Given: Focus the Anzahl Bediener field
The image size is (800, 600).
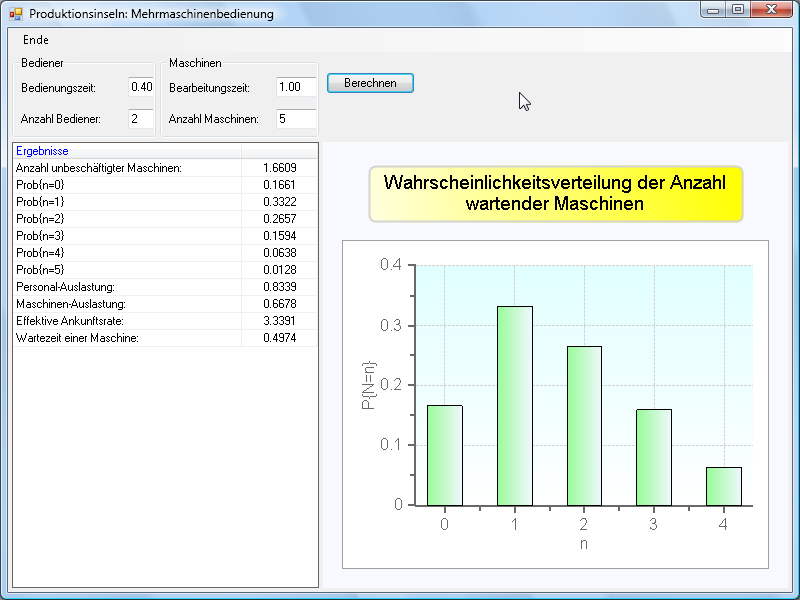Looking at the screenshot, I should tap(141, 119).
